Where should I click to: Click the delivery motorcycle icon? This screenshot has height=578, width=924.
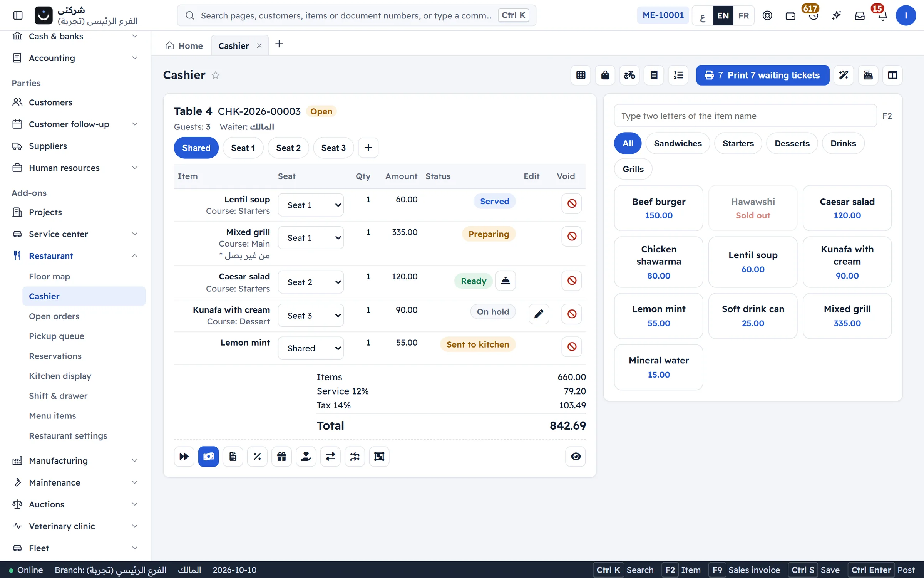pos(629,75)
